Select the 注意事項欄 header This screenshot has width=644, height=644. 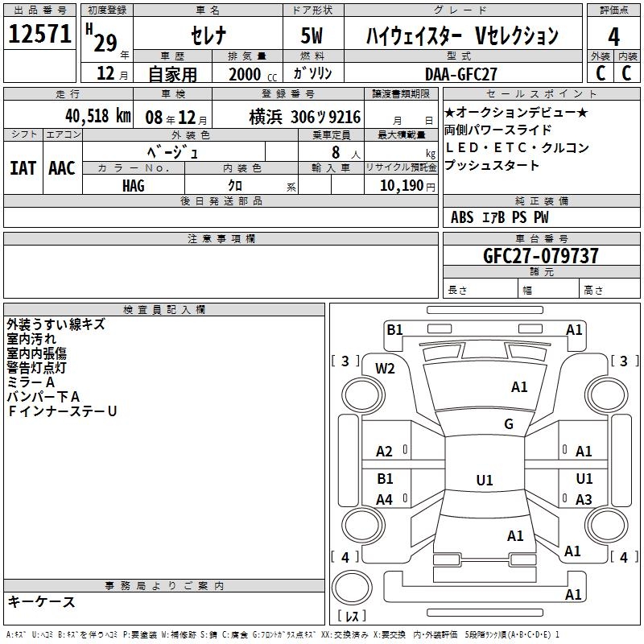(221, 238)
